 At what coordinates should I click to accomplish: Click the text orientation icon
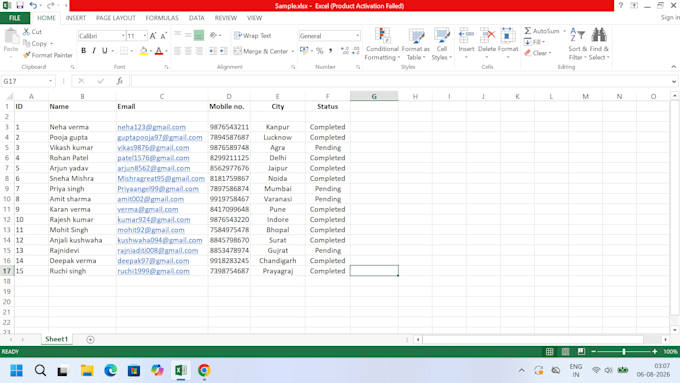click(x=213, y=36)
